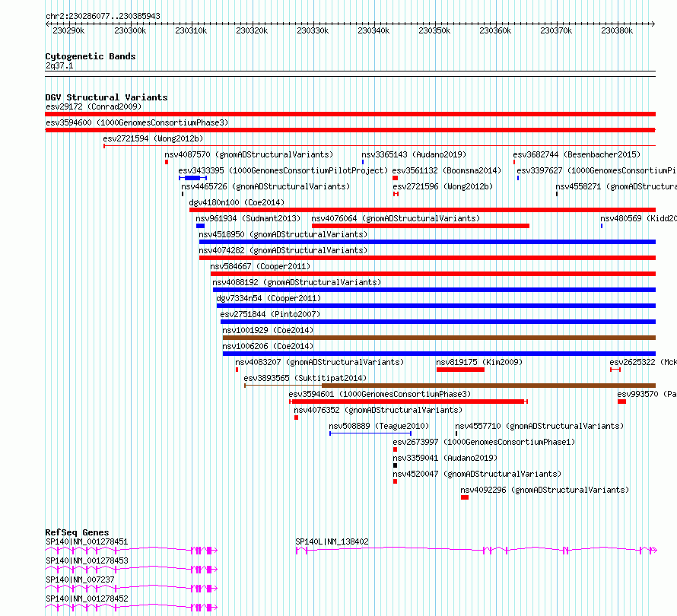Click esv2751844 (Pinto2007) label
Screen dimensions: 677x616
pyautogui.click(x=270, y=314)
